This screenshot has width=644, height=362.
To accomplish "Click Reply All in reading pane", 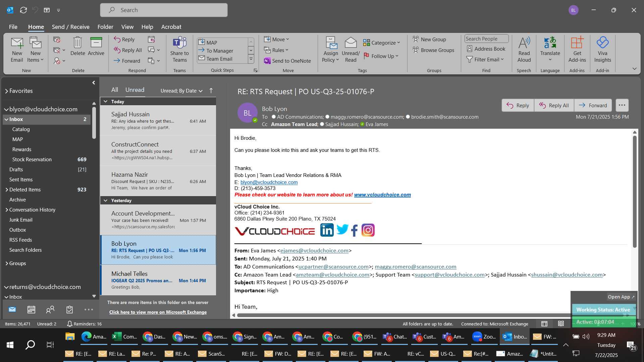I will tap(554, 105).
